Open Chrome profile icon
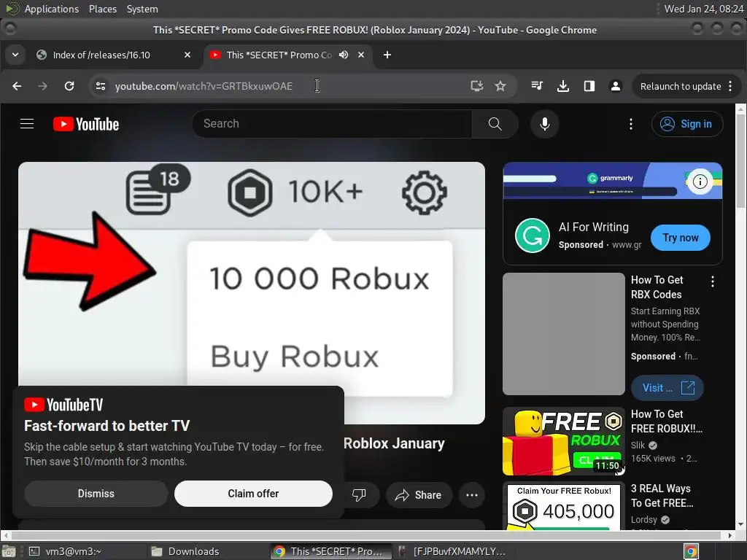The height and width of the screenshot is (560, 747). click(x=616, y=86)
